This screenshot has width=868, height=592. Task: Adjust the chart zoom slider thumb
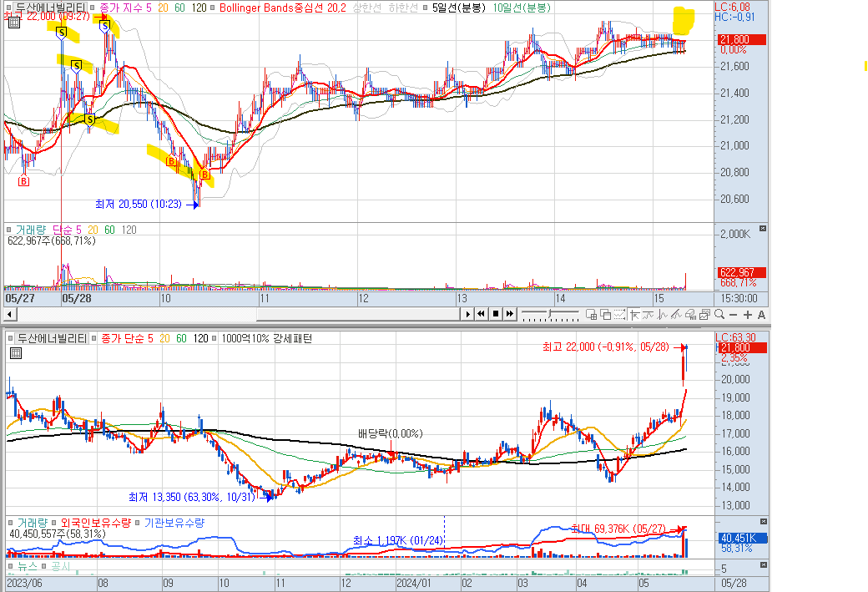coord(550,315)
